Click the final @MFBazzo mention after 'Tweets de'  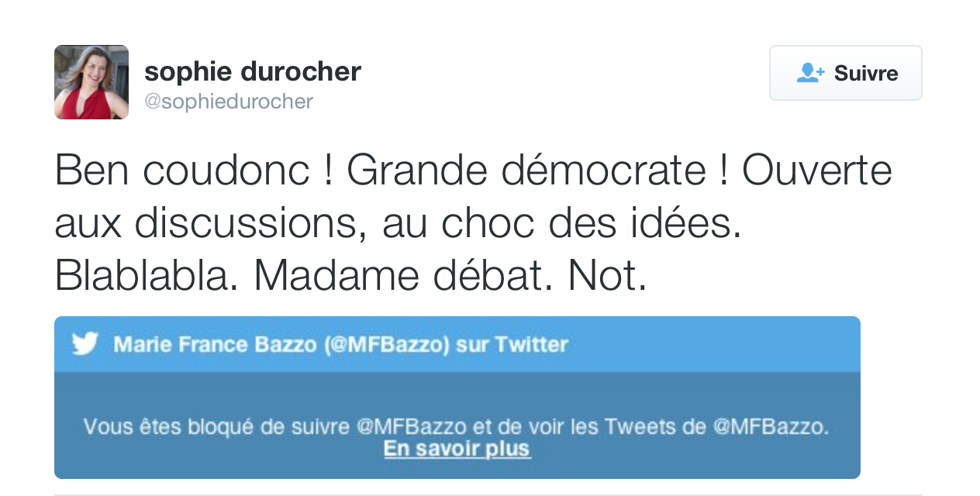coord(770,426)
